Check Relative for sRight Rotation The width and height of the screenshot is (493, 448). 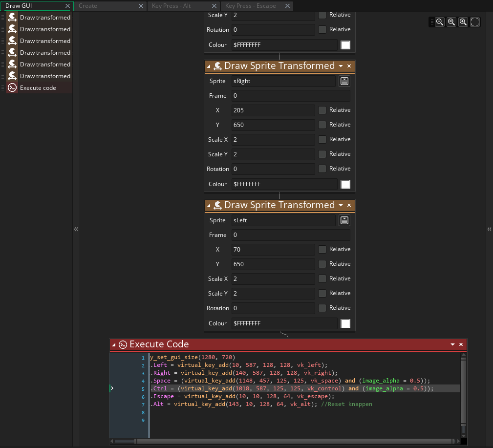322,169
